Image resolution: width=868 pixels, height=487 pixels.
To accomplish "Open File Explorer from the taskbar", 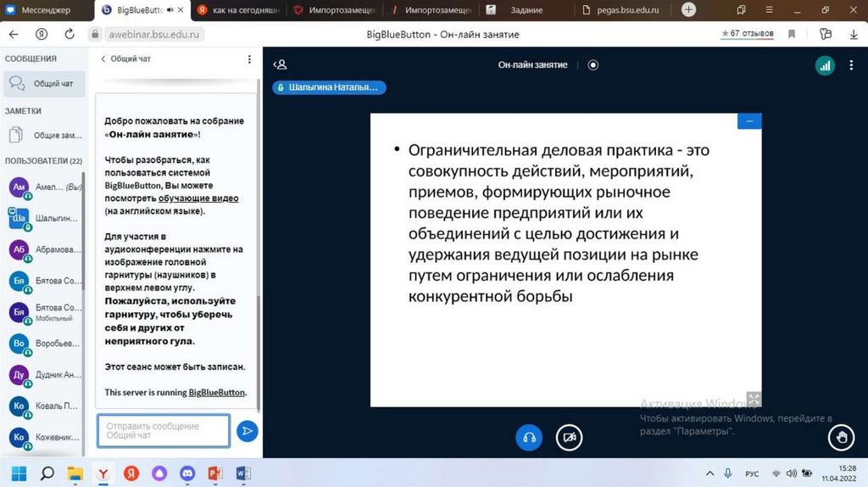I will click(x=75, y=473).
